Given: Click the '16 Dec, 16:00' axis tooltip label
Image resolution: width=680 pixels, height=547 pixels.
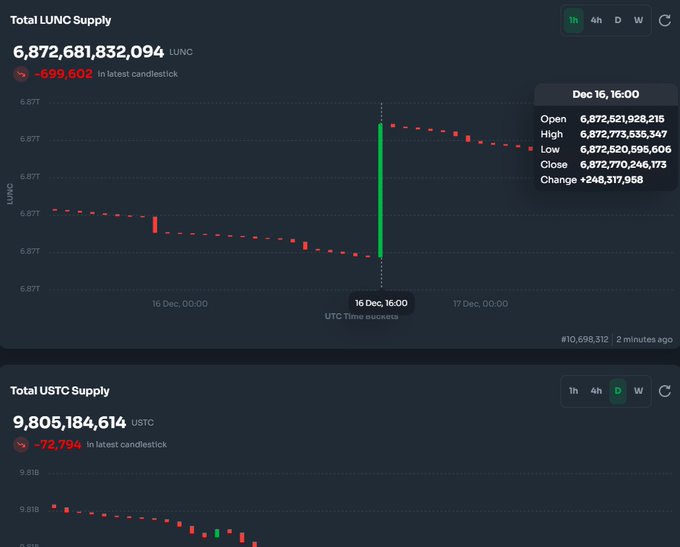Looking at the screenshot, I should (381, 303).
